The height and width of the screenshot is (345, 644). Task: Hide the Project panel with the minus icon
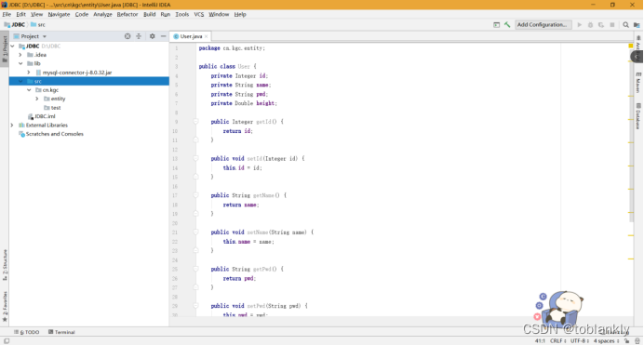coord(163,36)
